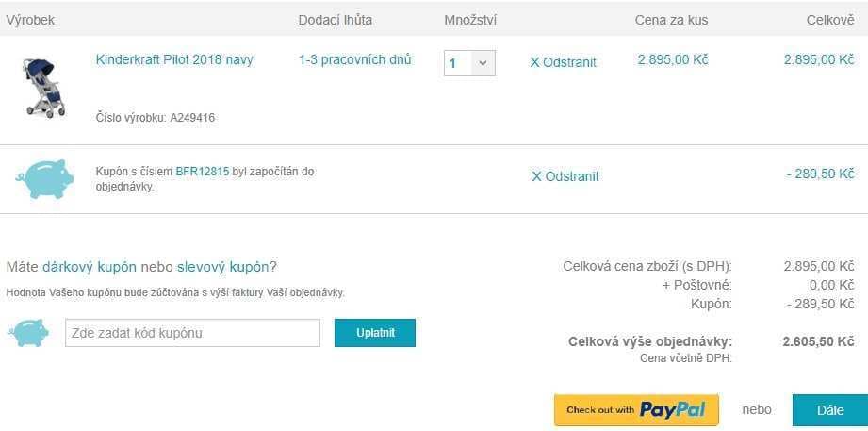Viewport: 868px width, 431px height.
Task: Open the Kinderkraft Pilot 2018 navy product link
Action: pyautogui.click(x=174, y=59)
